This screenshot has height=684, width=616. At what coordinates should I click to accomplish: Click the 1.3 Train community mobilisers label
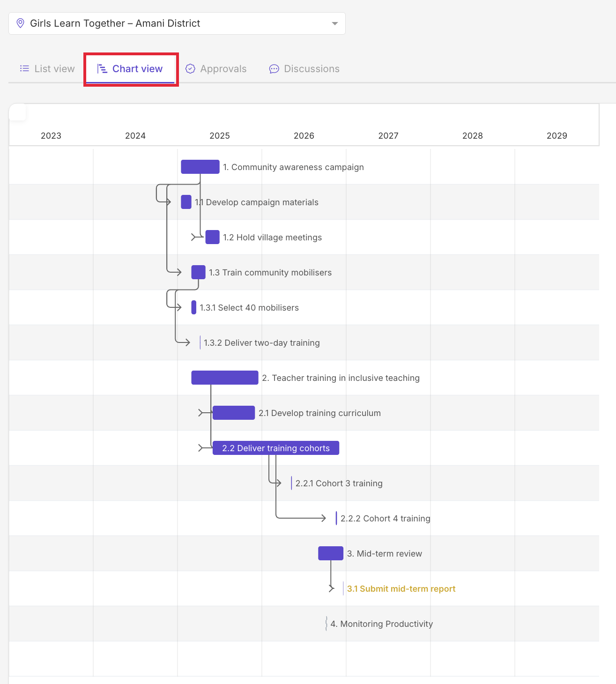[x=270, y=273]
